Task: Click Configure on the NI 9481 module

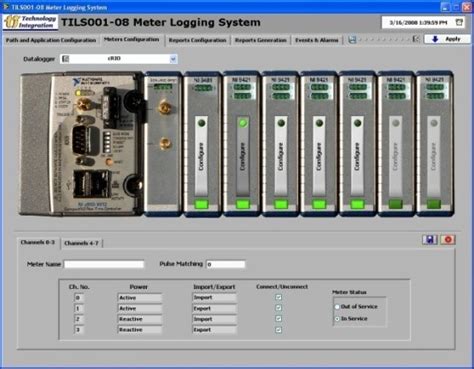Action: pos(201,156)
